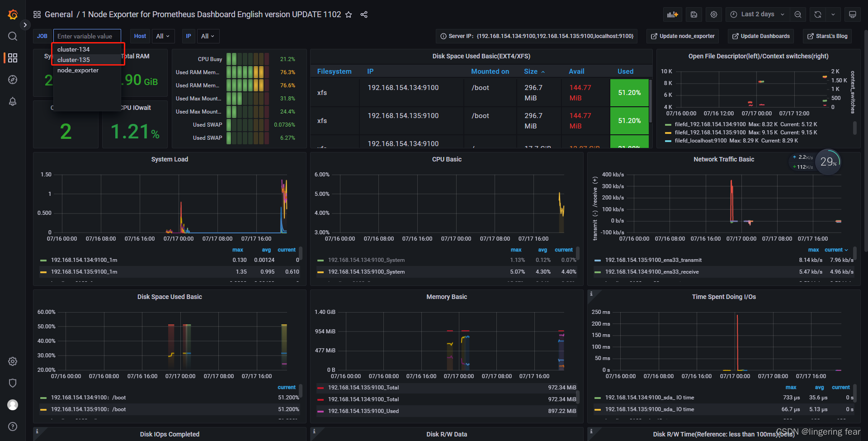This screenshot has height=441, width=868.
Task: Open Alerting in the sidebar
Action: (x=12, y=101)
